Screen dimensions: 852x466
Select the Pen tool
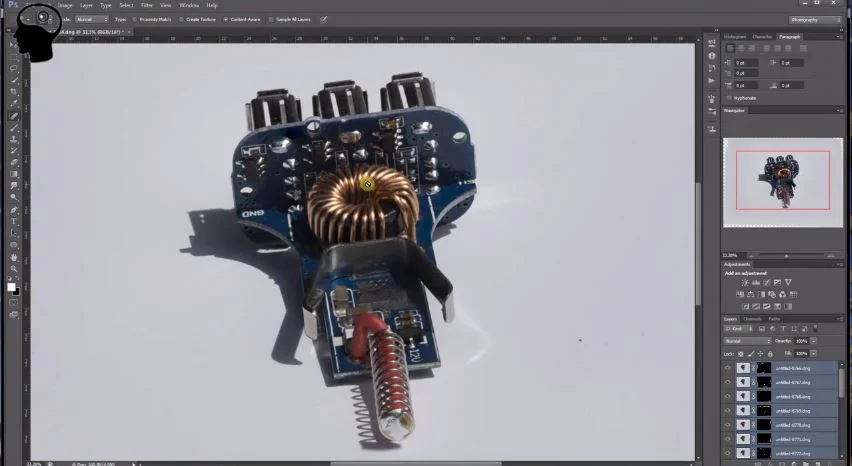(x=14, y=210)
